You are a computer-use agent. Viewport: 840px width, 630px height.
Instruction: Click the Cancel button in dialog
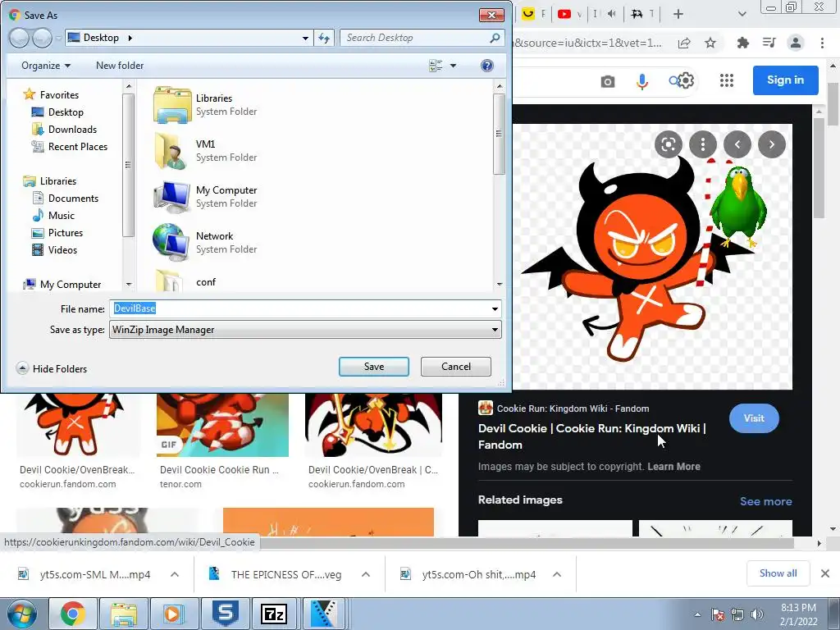click(456, 367)
